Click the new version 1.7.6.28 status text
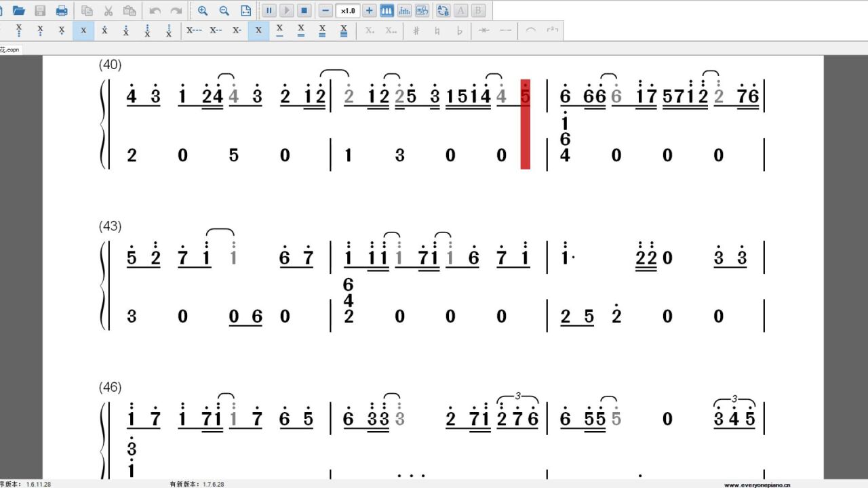This screenshot has height=488, width=868. (x=197, y=484)
